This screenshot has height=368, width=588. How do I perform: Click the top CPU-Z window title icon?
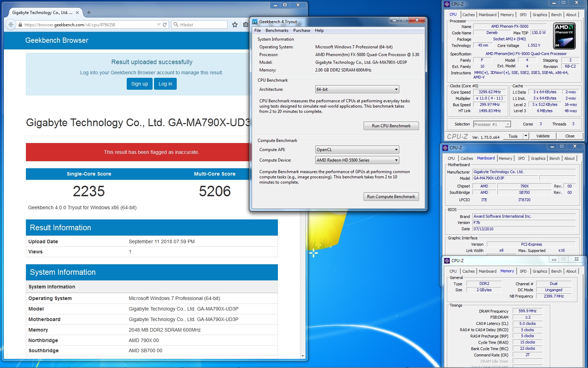coord(447,4)
